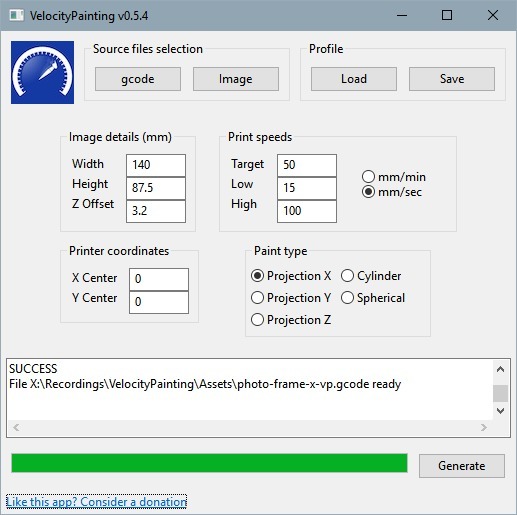Open the gcode source file selector

pos(138,79)
